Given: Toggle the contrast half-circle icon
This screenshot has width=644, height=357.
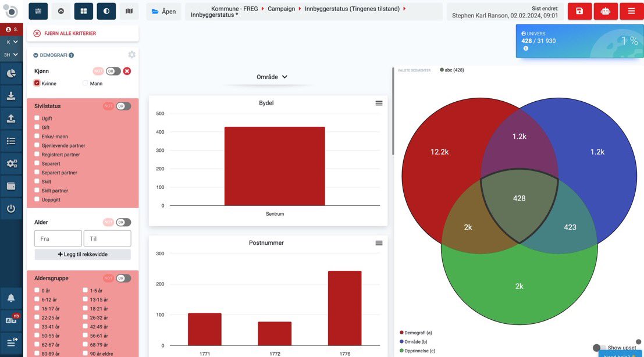Looking at the screenshot, I should pos(106,11).
